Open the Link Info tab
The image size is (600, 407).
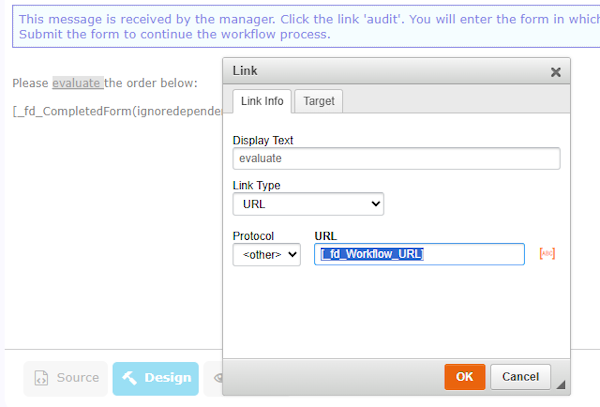click(x=262, y=101)
